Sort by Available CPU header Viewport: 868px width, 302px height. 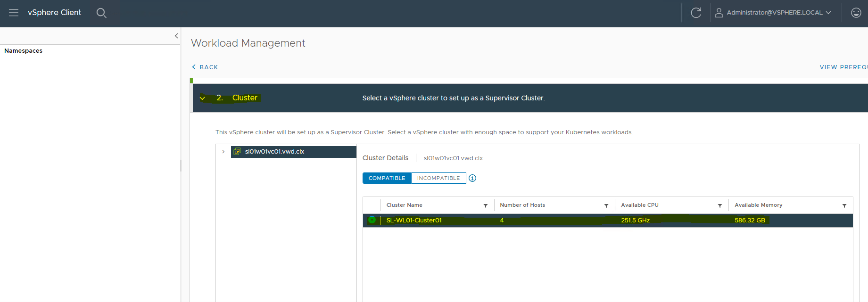640,205
